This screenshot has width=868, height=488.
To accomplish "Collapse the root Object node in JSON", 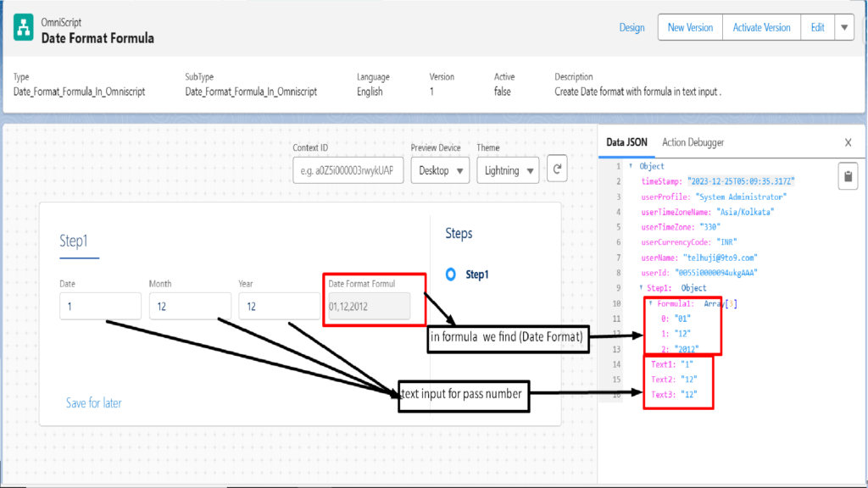I will coord(631,166).
